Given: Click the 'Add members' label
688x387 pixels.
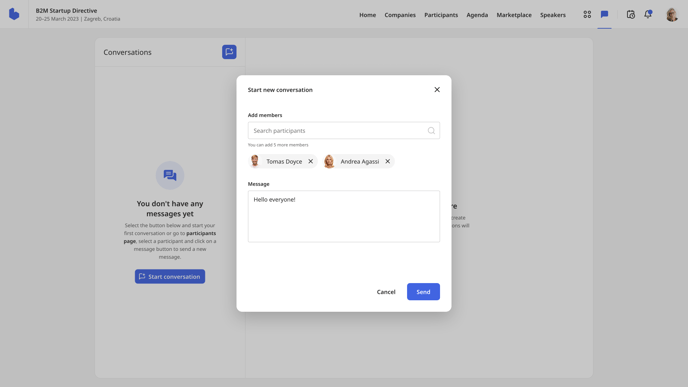Looking at the screenshot, I should click(265, 115).
